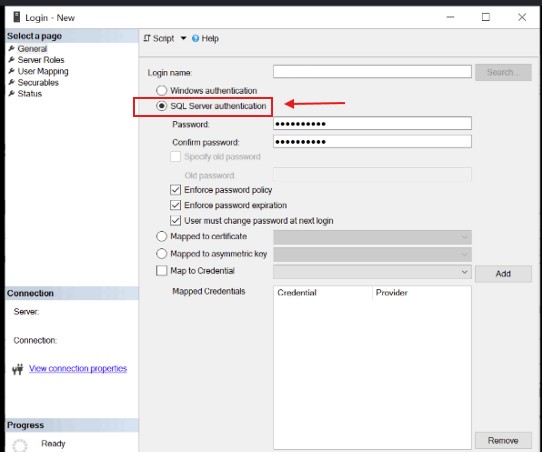This screenshot has width=542, height=452.
Task: Choose Mapped to certificate option
Action: pyautogui.click(x=161, y=236)
